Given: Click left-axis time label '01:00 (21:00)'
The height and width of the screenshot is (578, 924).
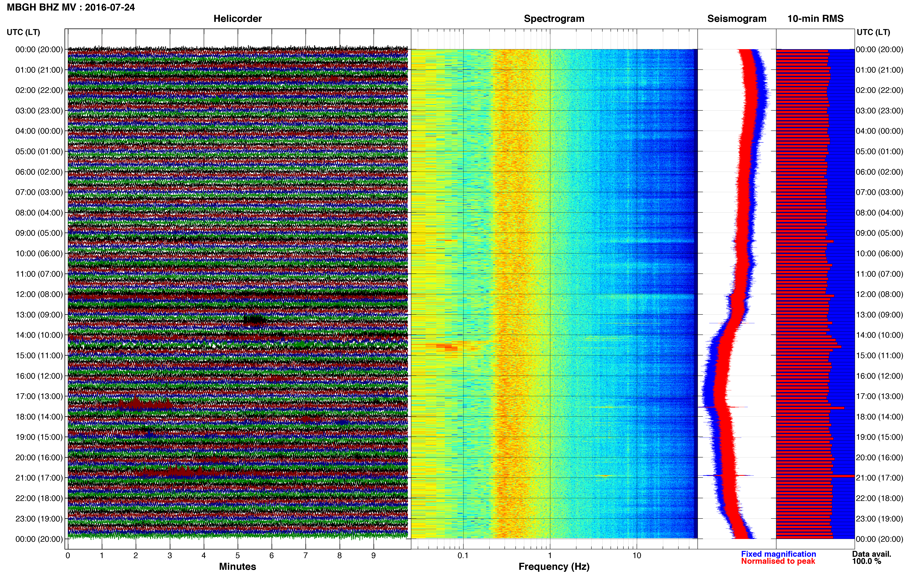Looking at the screenshot, I should [39, 70].
